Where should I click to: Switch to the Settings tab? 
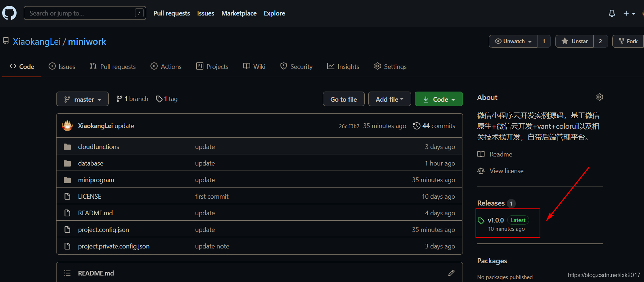(x=390, y=67)
